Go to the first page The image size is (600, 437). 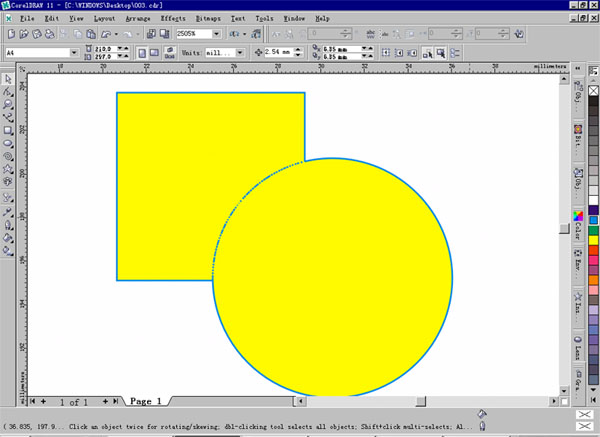[x=33, y=401]
